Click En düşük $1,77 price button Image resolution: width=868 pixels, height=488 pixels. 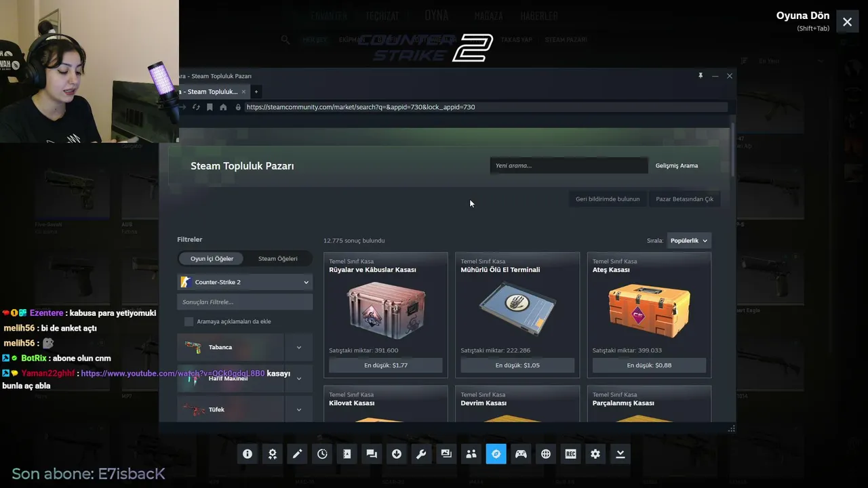tap(386, 365)
